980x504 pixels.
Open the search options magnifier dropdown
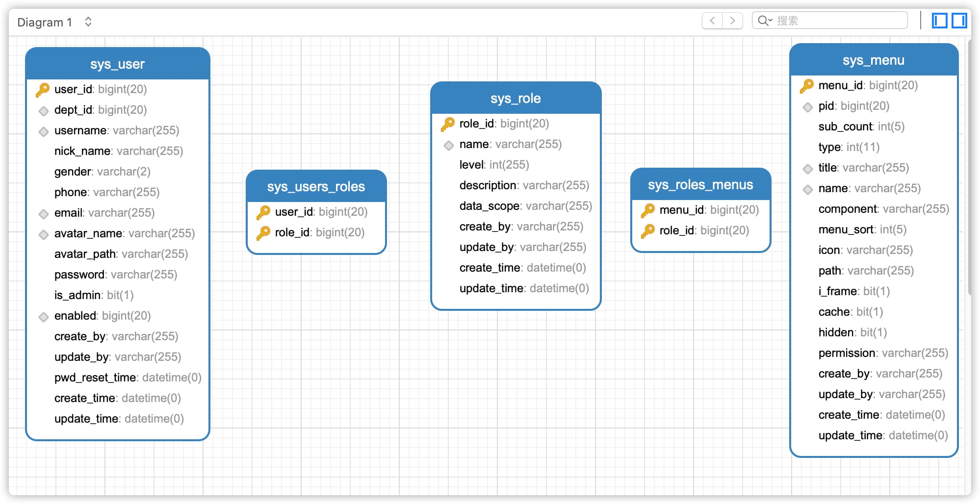(x=765, y=21)
